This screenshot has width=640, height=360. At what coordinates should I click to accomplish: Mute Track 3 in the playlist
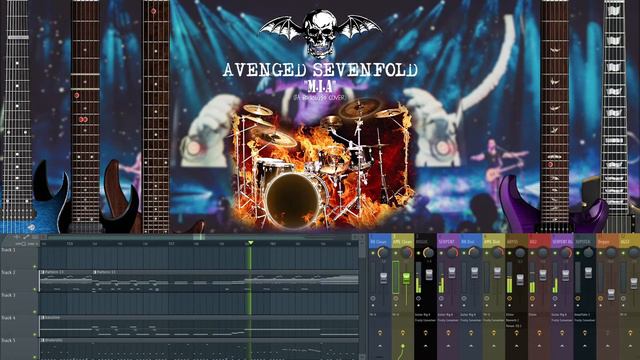coord(35,312)
